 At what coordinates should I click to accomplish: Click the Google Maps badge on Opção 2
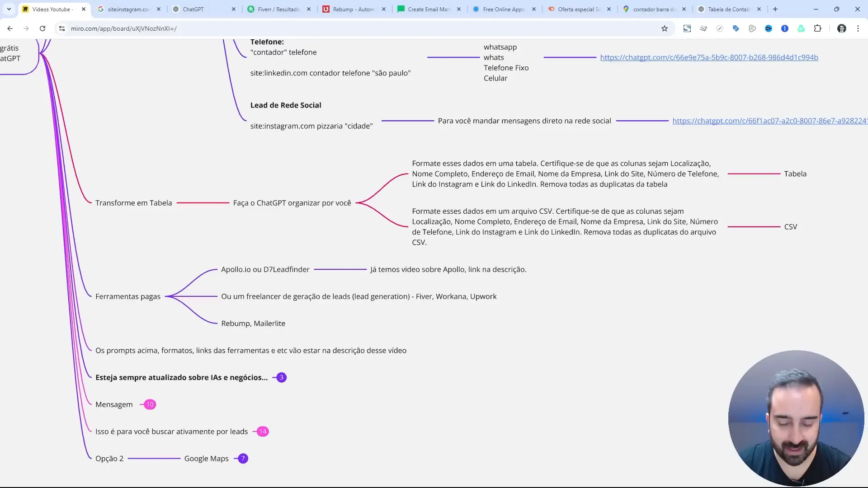243,458
